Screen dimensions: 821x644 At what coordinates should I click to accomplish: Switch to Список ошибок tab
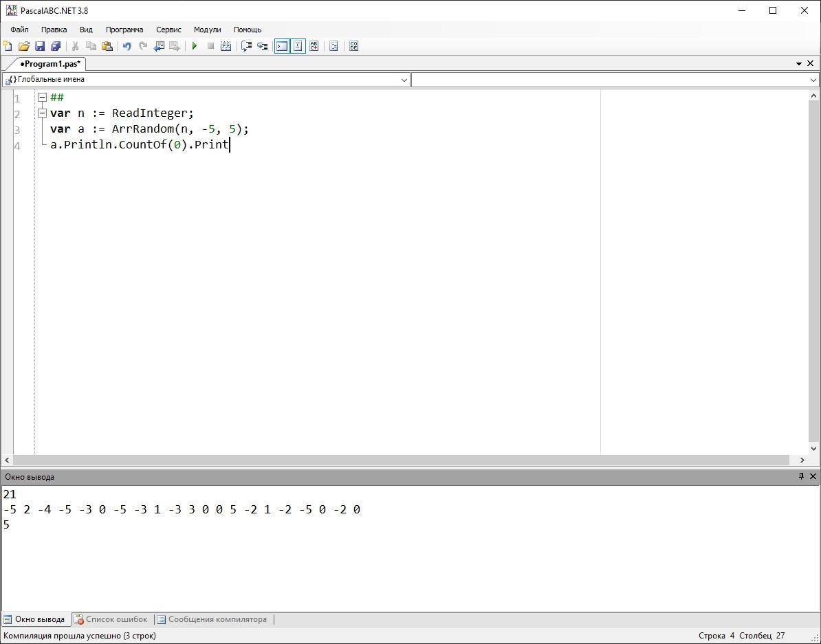[111, 619]
